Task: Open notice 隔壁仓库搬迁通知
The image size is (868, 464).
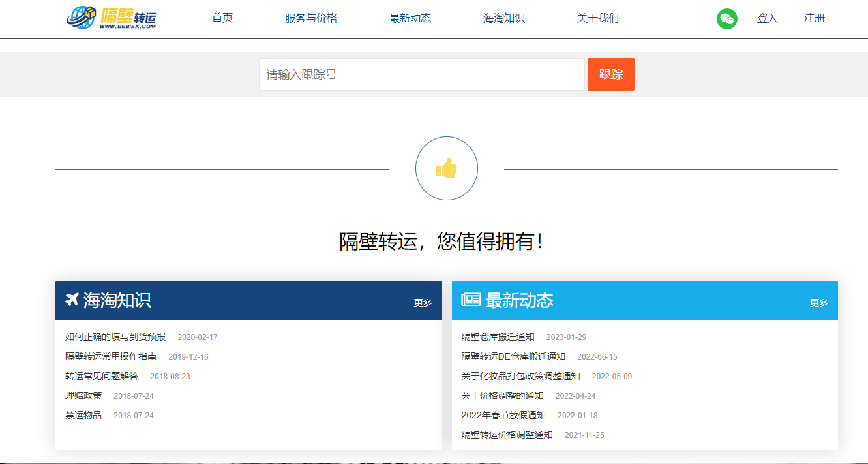Action: (498, 337)
